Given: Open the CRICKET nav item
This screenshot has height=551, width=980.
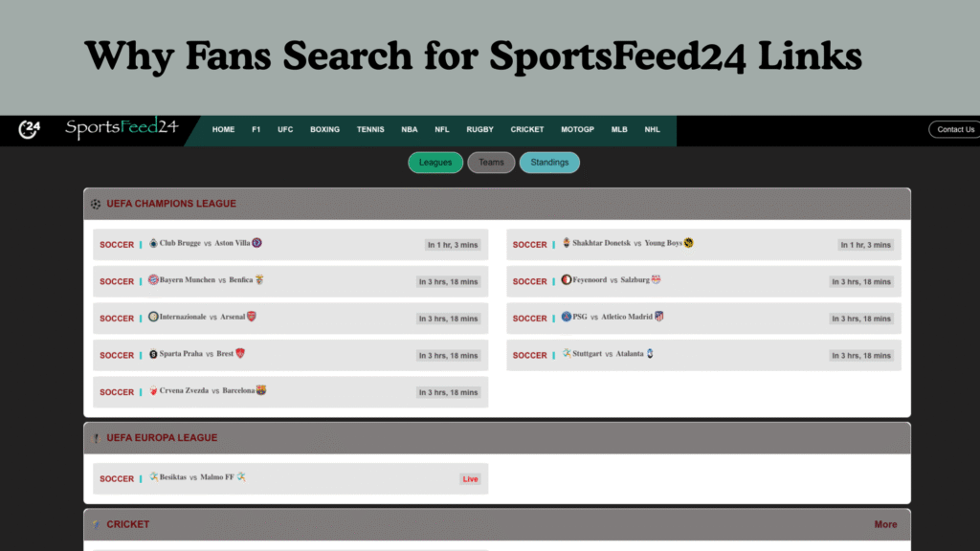Looking at the screenshot, I should click(527, 130).
